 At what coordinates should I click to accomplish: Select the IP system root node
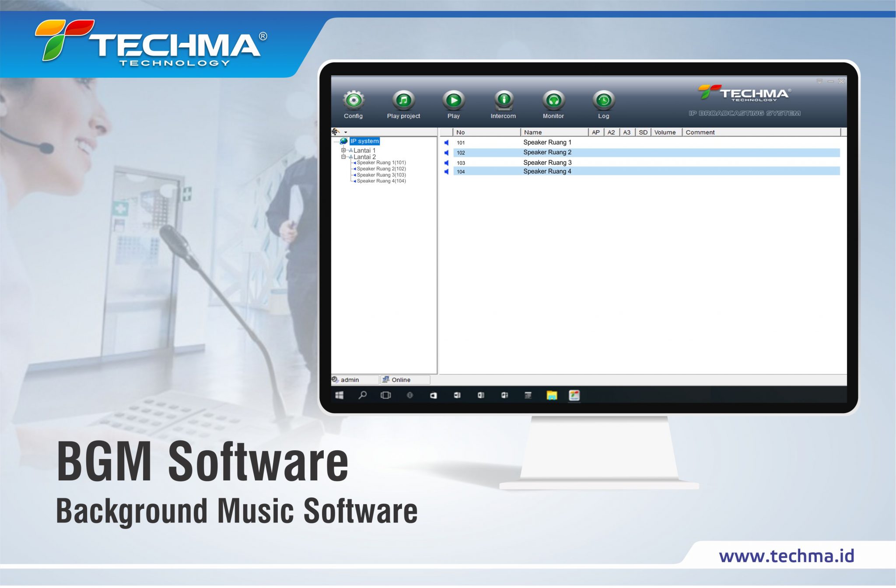click(364, 141)
